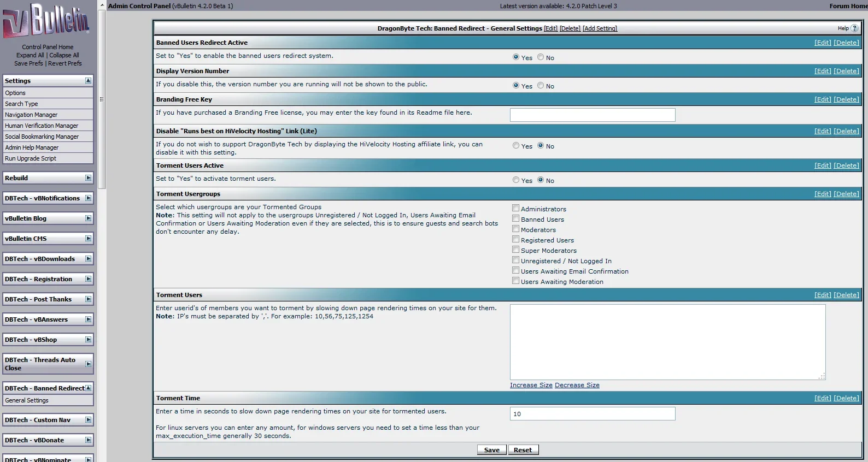Expand DBTech - vBNotifications section
868x462 pixels.
point(88,198)
